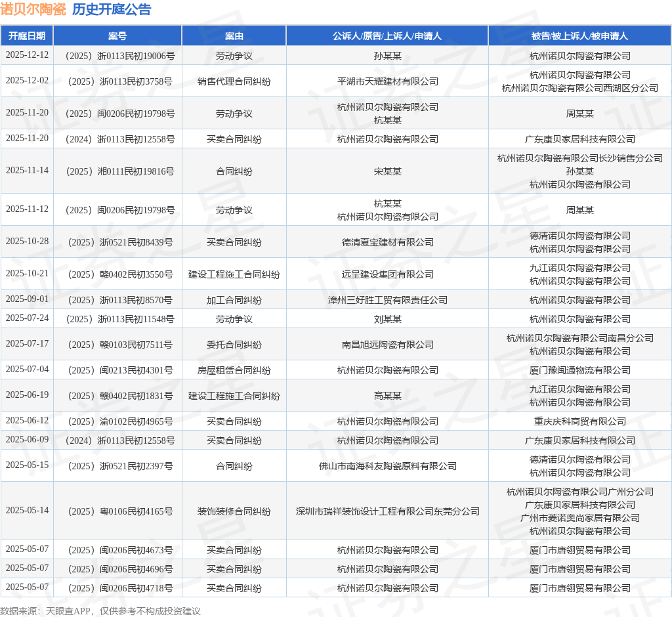Click the date 2025-10-21
Screen dimensions: 672x617
27,274
